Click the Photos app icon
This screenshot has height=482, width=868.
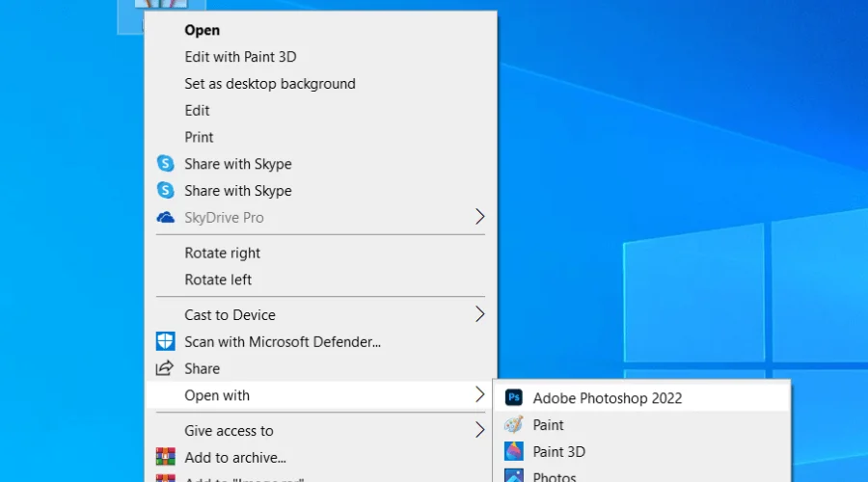514,476
